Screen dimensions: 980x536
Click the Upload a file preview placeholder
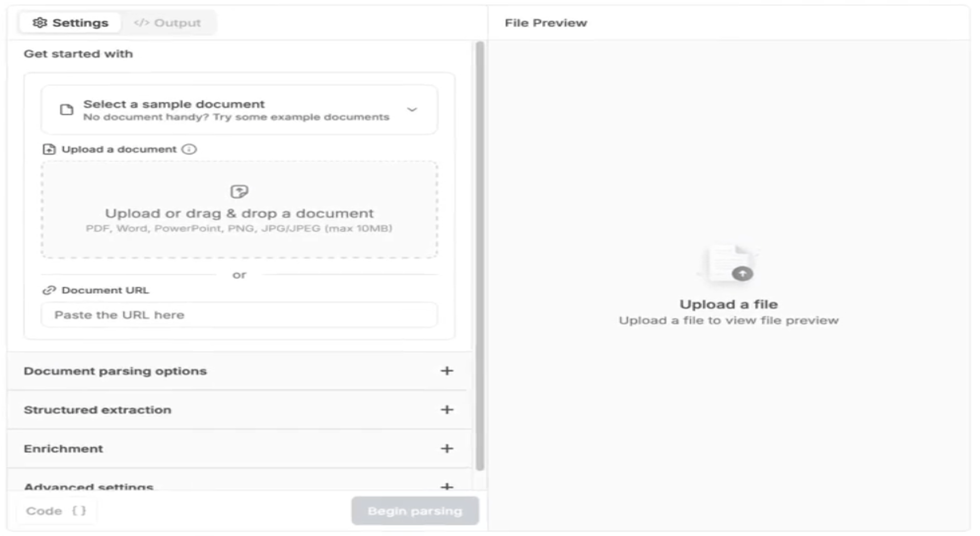729,304
